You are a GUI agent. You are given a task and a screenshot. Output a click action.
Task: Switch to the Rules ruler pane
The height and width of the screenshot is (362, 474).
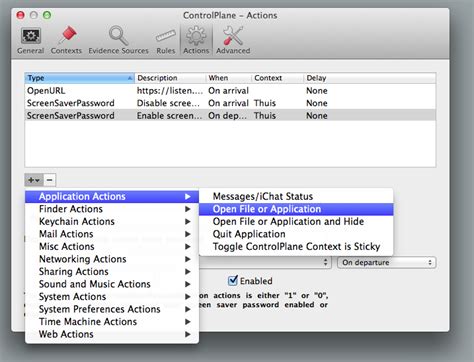(x=166, y=41)
